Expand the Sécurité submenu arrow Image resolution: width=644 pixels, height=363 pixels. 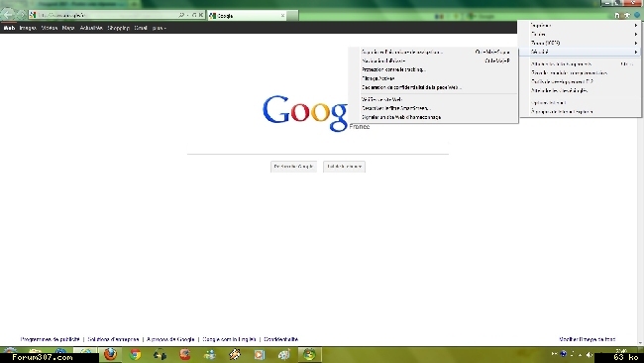636,52
